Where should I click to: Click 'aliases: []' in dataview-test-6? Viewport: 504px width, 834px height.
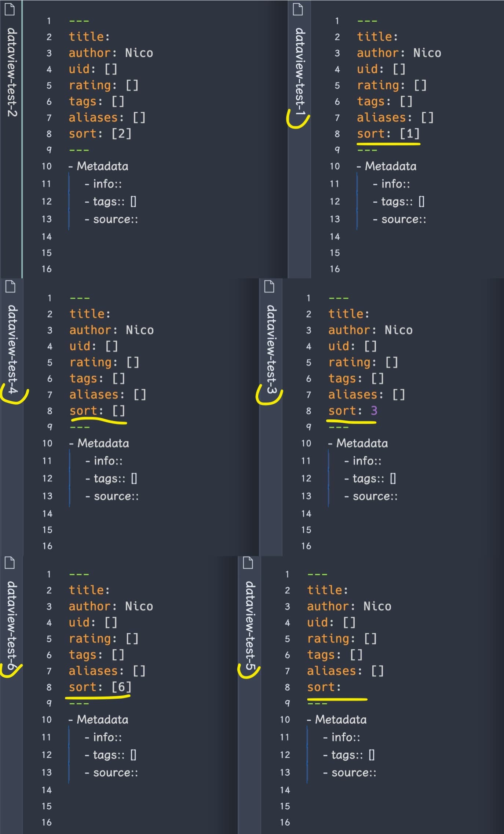(107, 671)
